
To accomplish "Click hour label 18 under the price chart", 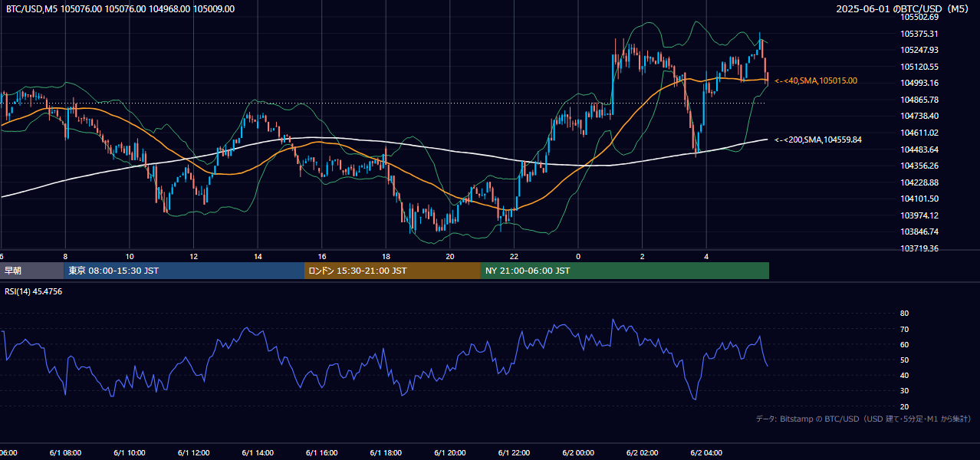I will tap(386, 257).
